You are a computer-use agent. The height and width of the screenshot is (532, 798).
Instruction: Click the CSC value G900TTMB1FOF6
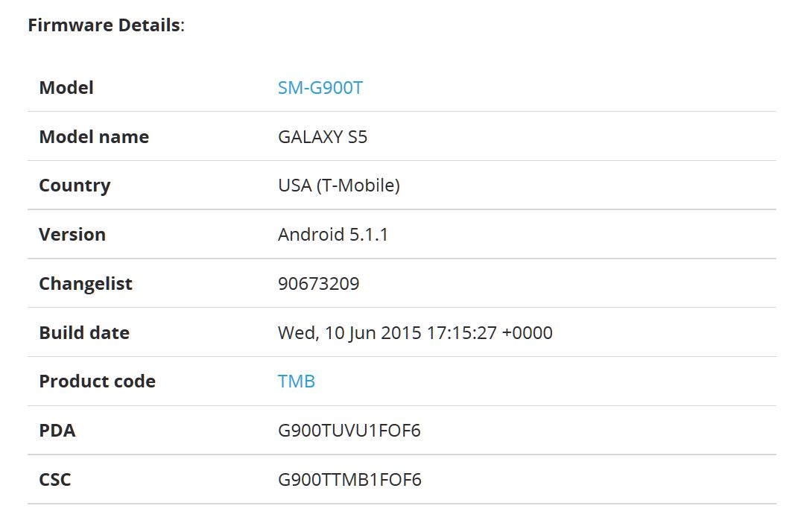click(349, 480)
